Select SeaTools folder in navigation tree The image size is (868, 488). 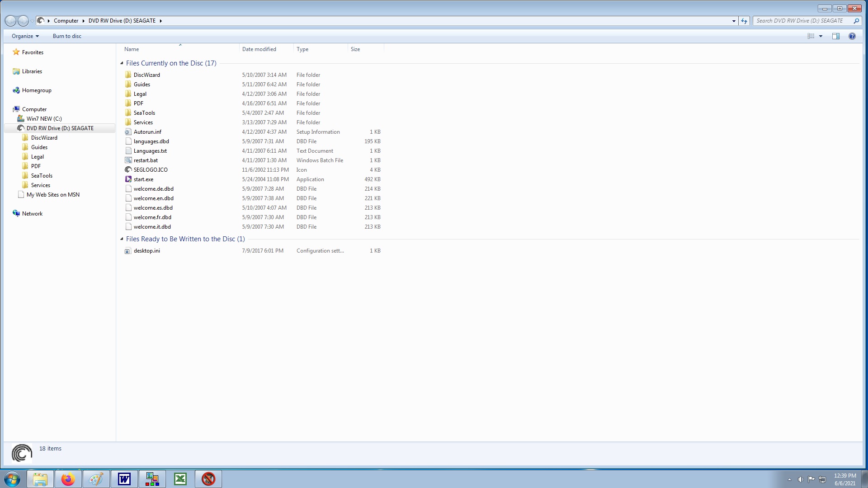(x=42, y=176)
